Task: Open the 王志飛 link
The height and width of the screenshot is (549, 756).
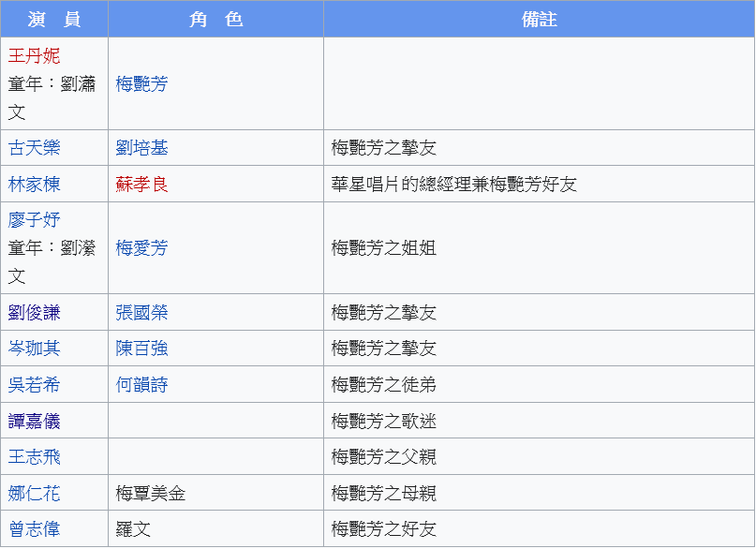Action: pos(35,456)
